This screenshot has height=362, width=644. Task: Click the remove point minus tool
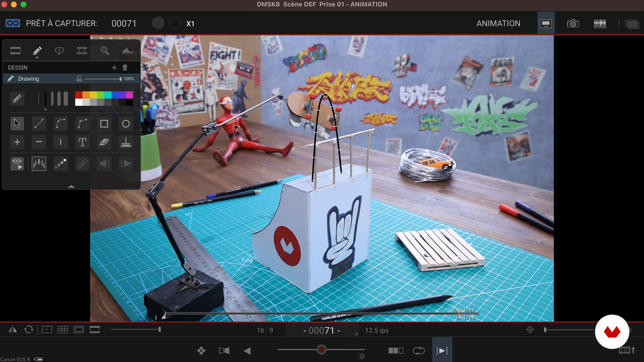39,142
